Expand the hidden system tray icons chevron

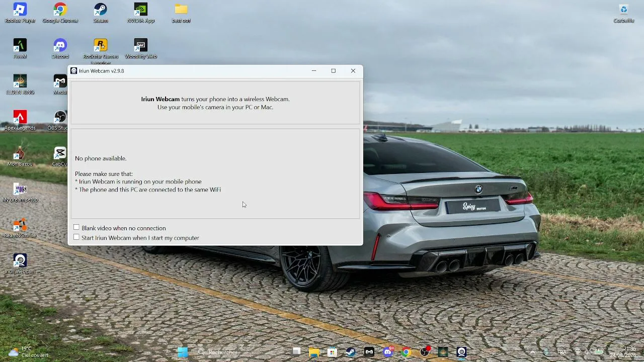pos(533,352)
